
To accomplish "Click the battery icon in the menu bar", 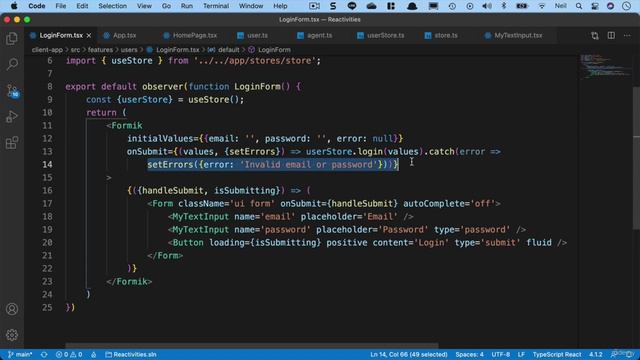I will tap(522, 6).
